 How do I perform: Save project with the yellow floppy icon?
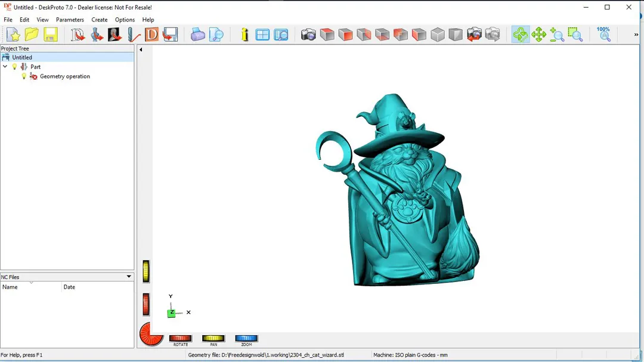(x=51, y=35)
